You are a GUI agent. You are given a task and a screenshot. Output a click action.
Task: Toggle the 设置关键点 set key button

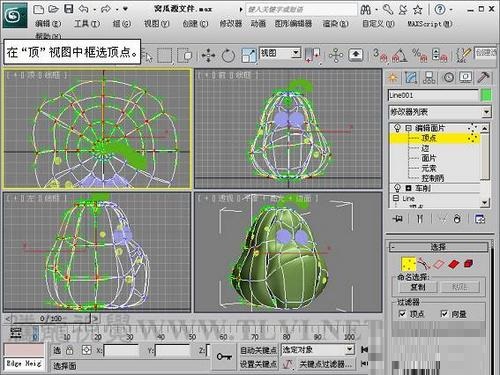pos(258,364)
